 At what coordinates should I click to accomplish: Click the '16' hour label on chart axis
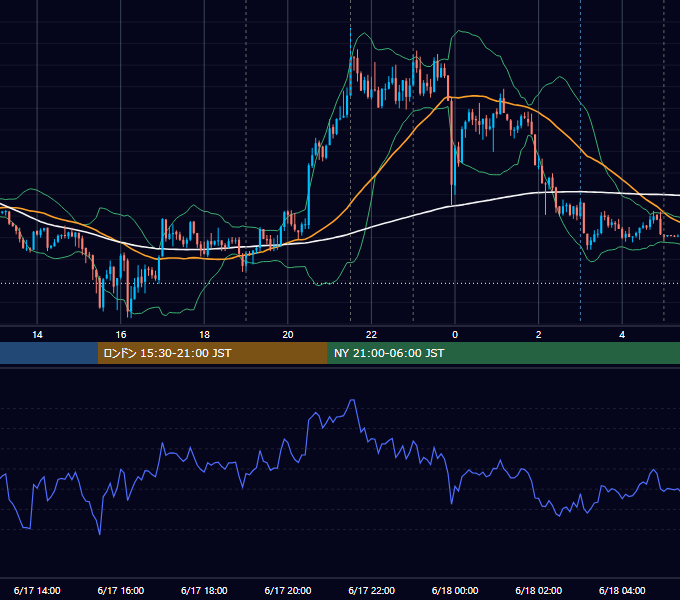(x=121, y=335)
